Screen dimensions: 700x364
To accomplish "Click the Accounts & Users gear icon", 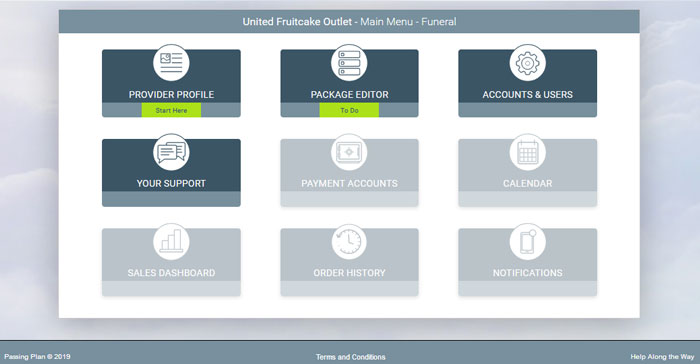I will [x=527, y=63].
